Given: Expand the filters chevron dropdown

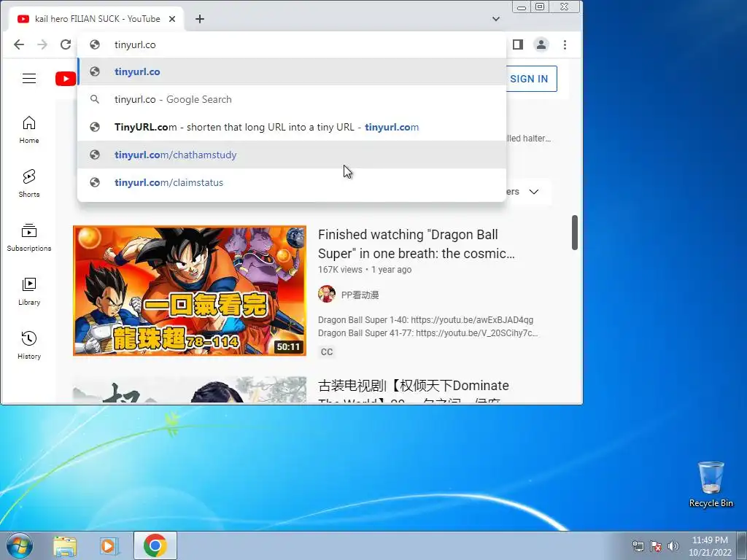Looking at the screenshot, I should (533, 192).
